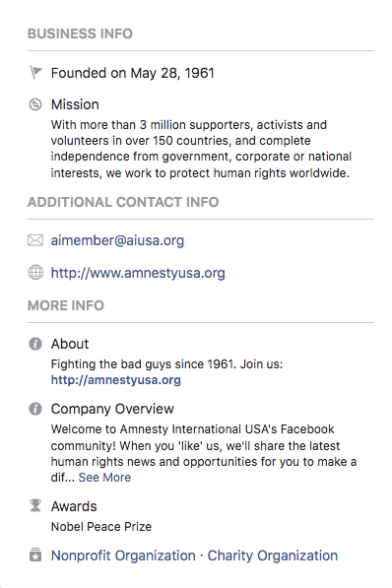Click the Founded on May 28, 1961 text

[x=132, y=73]
